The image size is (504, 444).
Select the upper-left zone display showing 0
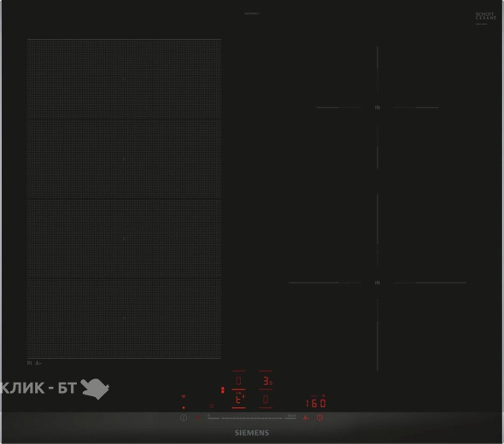(238, 381)
